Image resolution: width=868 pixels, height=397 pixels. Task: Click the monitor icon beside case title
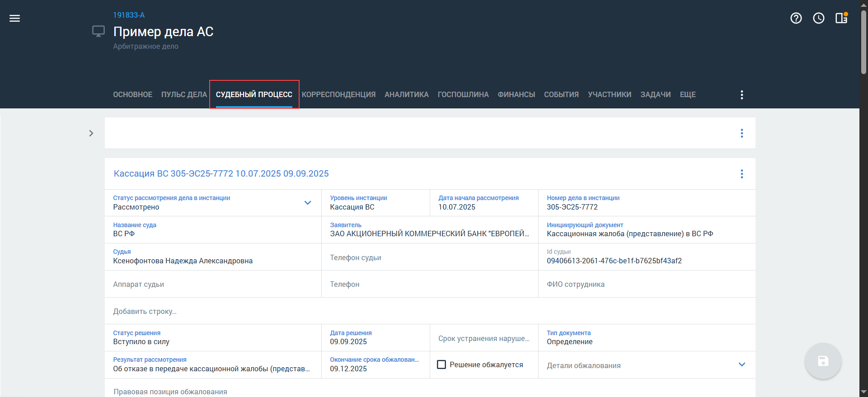(x=99, y=31)
